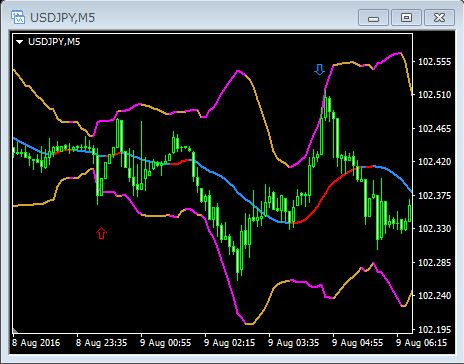Click the 9 Aug 06:15 time label

point(421,343)
